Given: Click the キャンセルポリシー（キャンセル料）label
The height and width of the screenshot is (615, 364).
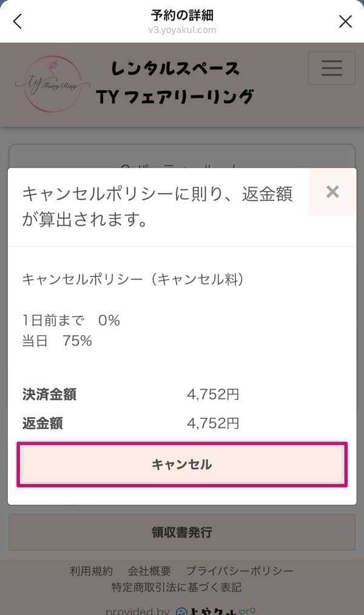Looking at the screenshot, I should (x=133, y=279).
